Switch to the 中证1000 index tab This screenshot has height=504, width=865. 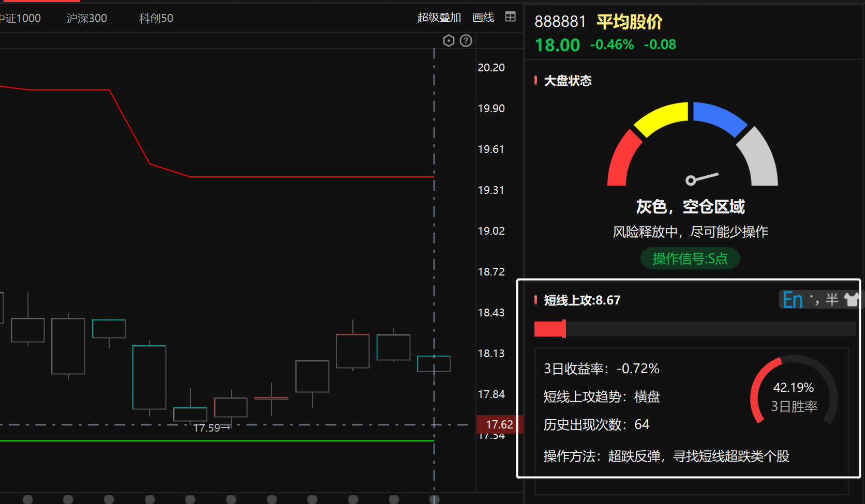20,19
